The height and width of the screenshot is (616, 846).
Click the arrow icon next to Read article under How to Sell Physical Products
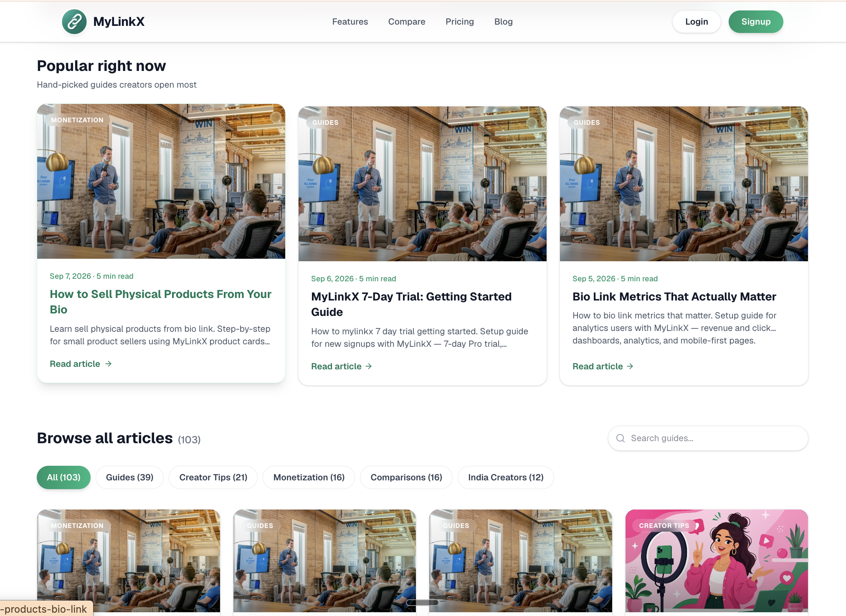[109, 364]
